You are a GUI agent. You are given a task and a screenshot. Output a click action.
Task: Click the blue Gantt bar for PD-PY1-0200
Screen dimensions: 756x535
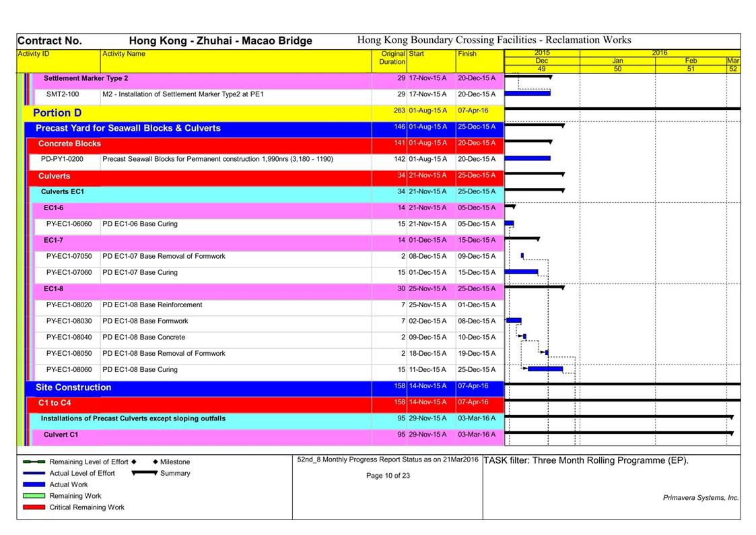tap(528, 158)
